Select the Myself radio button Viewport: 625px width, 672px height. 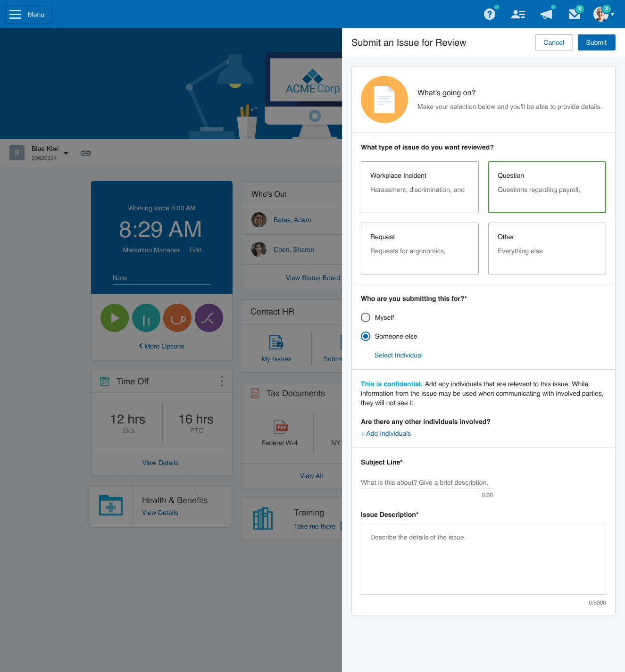tap(366, 317)
